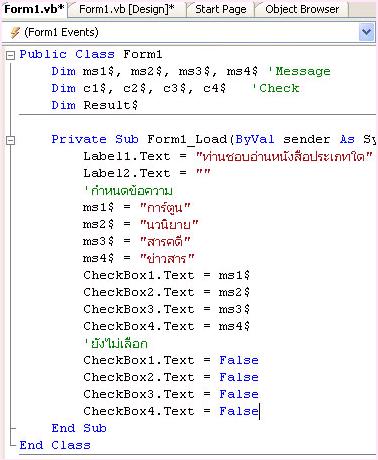The image size is (378, 460).
Task: Click the 'ยังไม่เลือก comment line
Action: coord(115,343)
